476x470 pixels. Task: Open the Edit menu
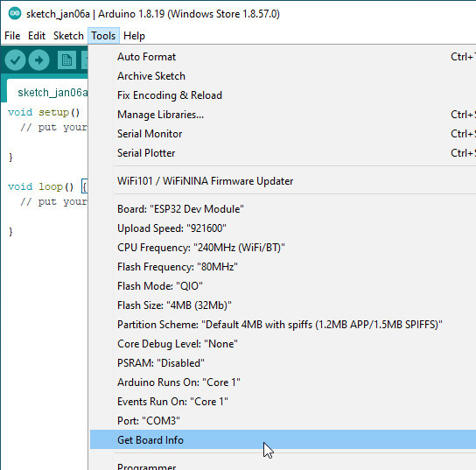coord(37,36)
